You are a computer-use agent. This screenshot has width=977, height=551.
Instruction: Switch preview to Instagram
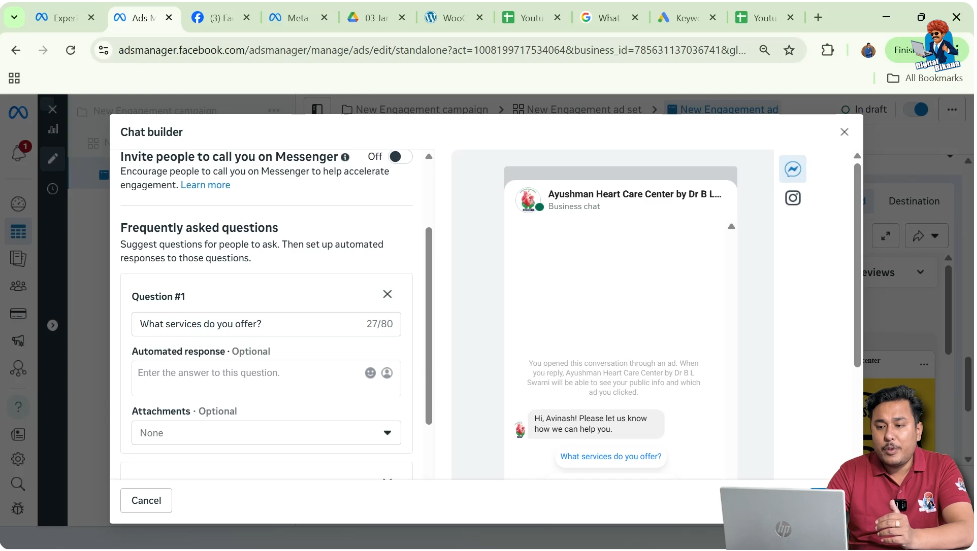tap(793, 198)
